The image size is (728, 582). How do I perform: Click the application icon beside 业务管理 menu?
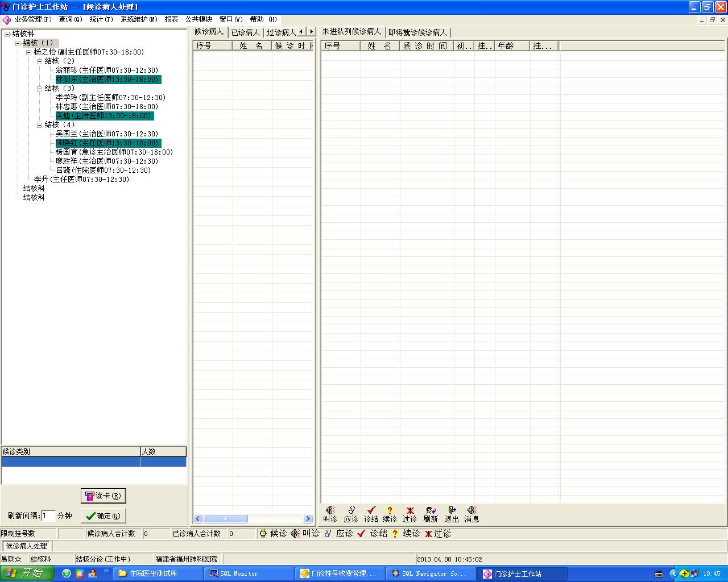point(7,20)
